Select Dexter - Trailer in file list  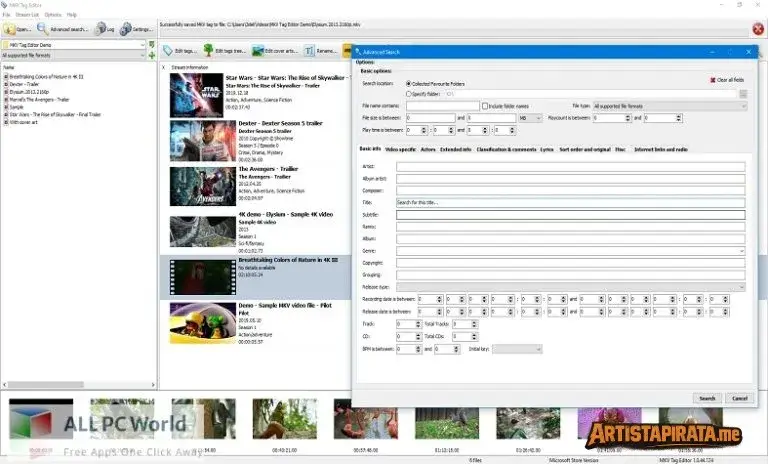[24, 84]
